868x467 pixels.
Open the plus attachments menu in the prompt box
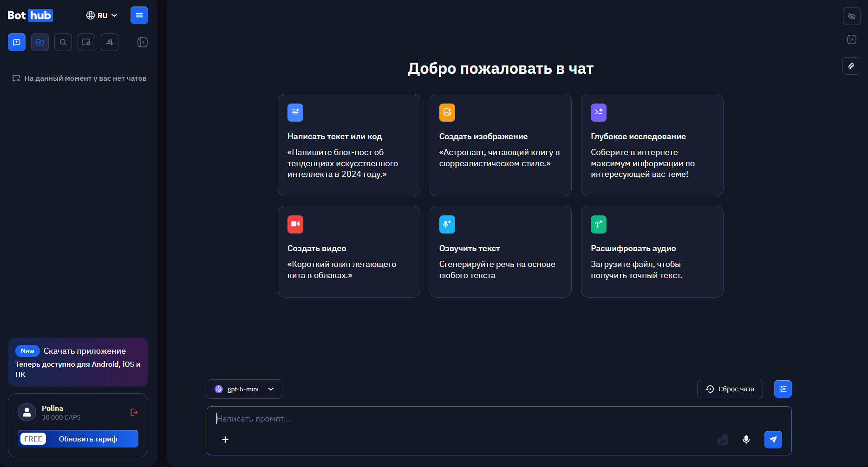pos(225,440)
